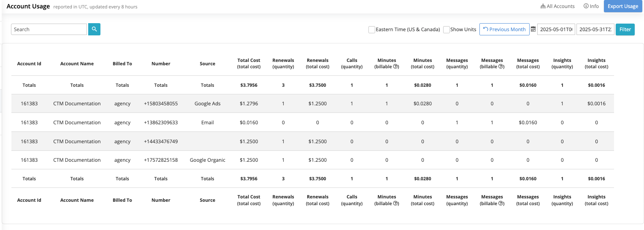This screenshot has height=230, width=644.
Task: Click top Messages (total cost) header
Action: tap(528, 64)
